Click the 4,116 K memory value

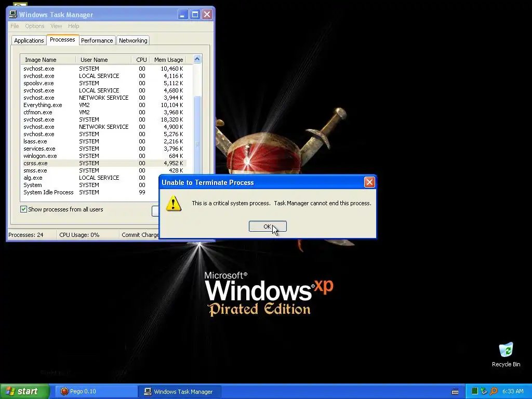pyautogui.click(x=174, y=76)
